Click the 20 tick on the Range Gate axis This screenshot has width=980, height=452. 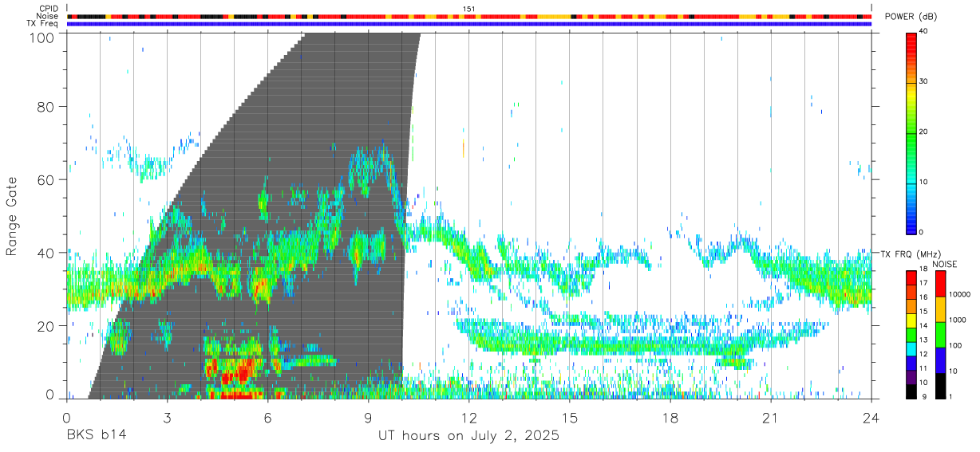click(45, 326)
